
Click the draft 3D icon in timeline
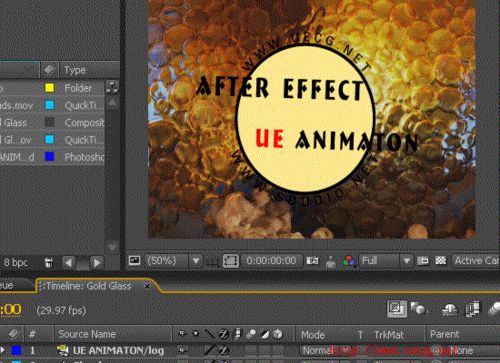[x=419, y=309]
